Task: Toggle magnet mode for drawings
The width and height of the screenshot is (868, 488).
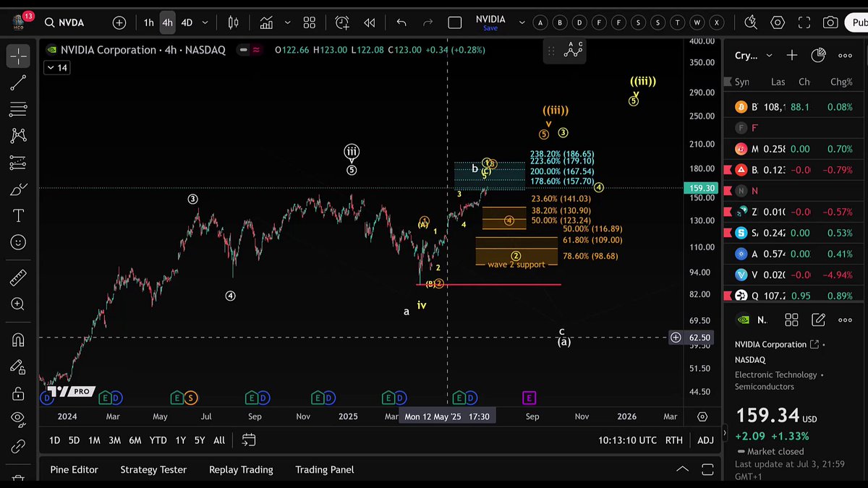Action: coord(18,340)
